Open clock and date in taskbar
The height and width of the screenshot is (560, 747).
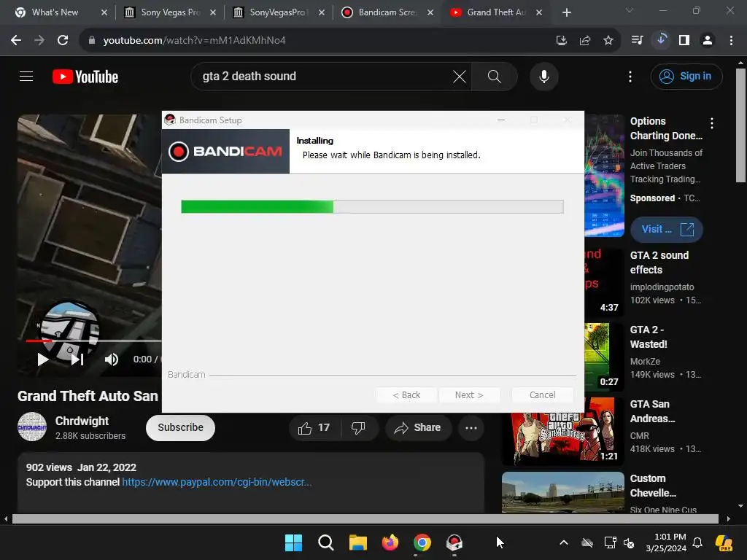(666, 542)
